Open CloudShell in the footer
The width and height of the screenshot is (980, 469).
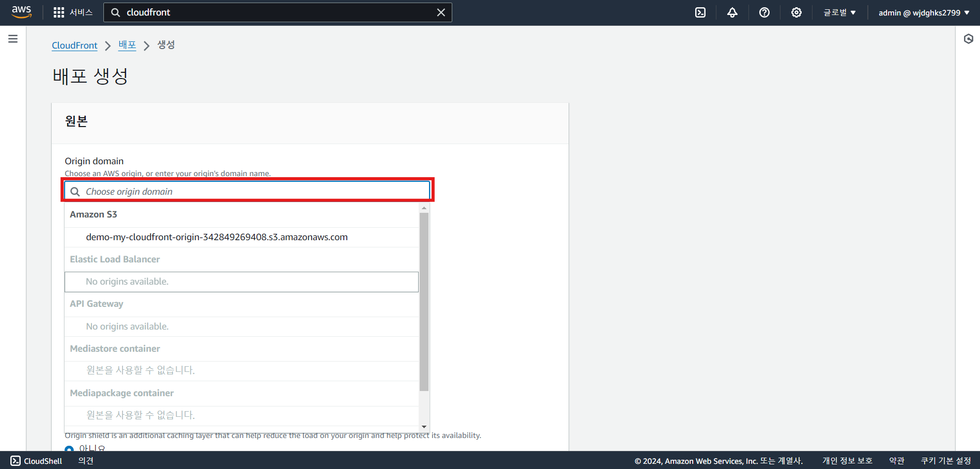pos(36,461)
